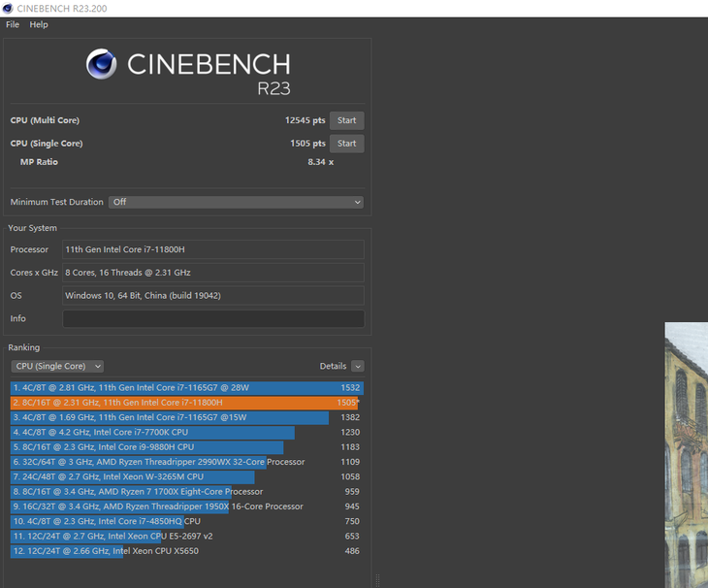Viewport: 708px width, 588px height.
Task: Expand the ranking Details arrow button
Action: pyautogui.click(x=358, y=366)
